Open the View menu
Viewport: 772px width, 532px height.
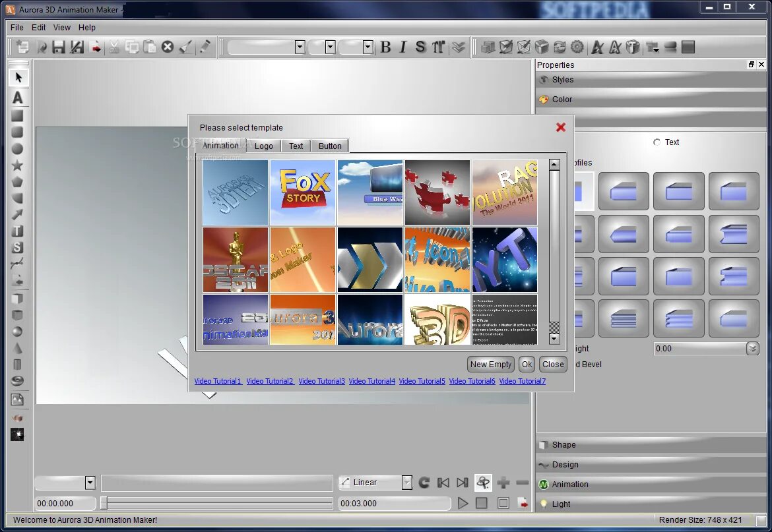pos(61,28)
